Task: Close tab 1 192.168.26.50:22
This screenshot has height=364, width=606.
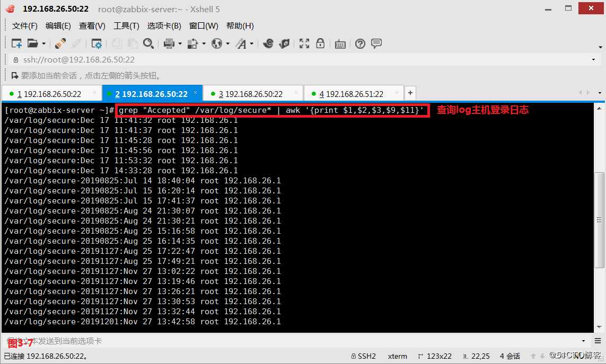Action: click(x=94, y=93)
